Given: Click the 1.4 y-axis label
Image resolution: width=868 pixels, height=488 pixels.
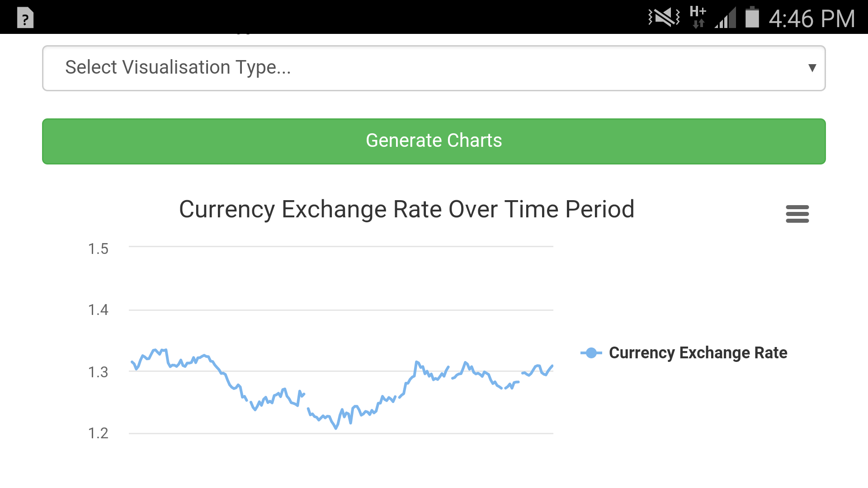Looking at the screenshot, I should click(x=98, y=310).
